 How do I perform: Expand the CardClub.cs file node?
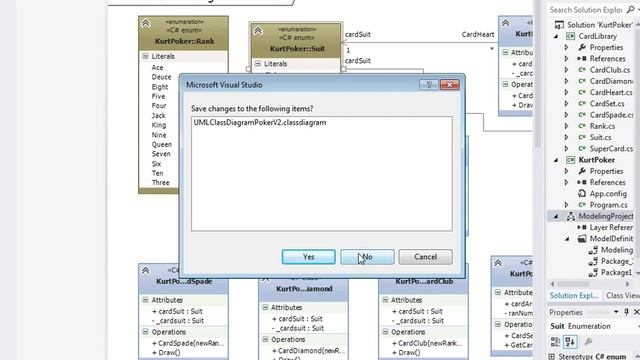(566, 70)
